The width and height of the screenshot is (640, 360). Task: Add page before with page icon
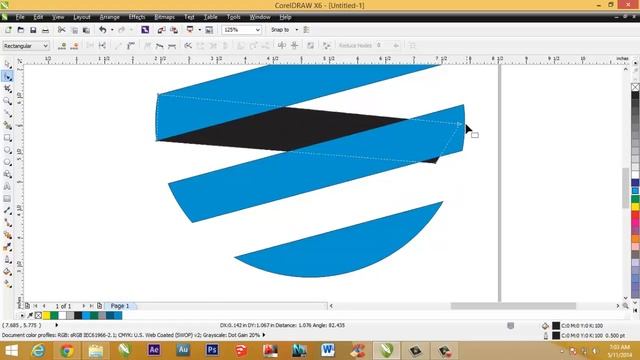(27, 306)
